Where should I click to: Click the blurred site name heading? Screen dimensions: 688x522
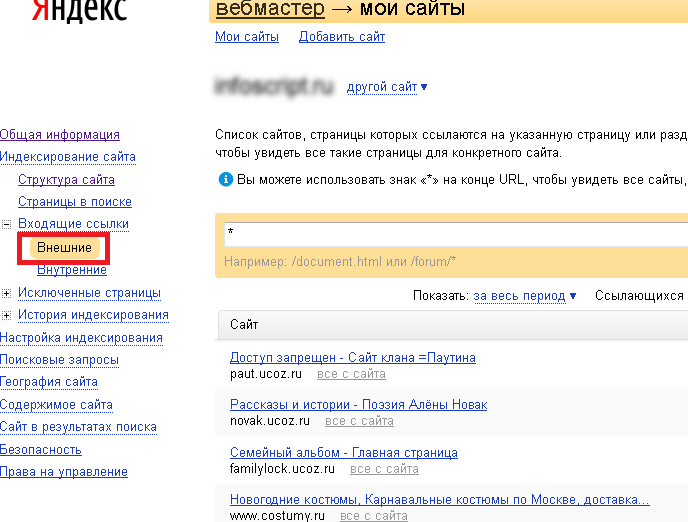(274, 86)
